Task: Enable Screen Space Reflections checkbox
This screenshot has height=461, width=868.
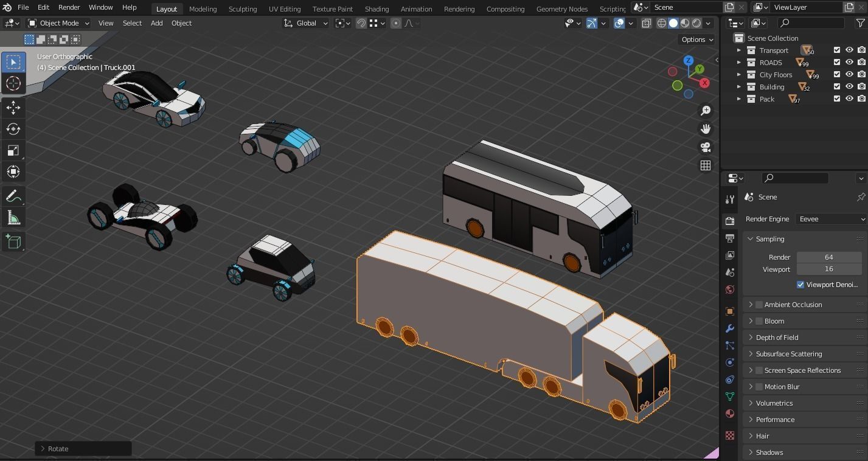Action: [x=759, y=370]
